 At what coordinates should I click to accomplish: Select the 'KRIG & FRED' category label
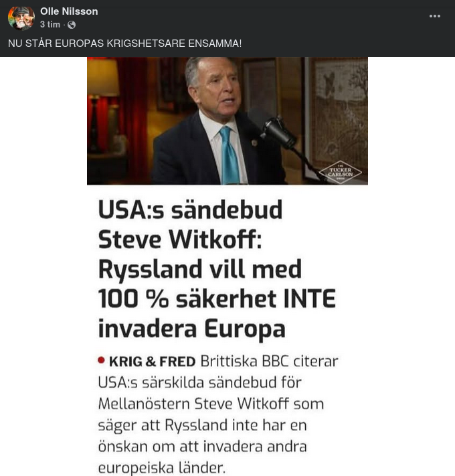pos(153,362)
